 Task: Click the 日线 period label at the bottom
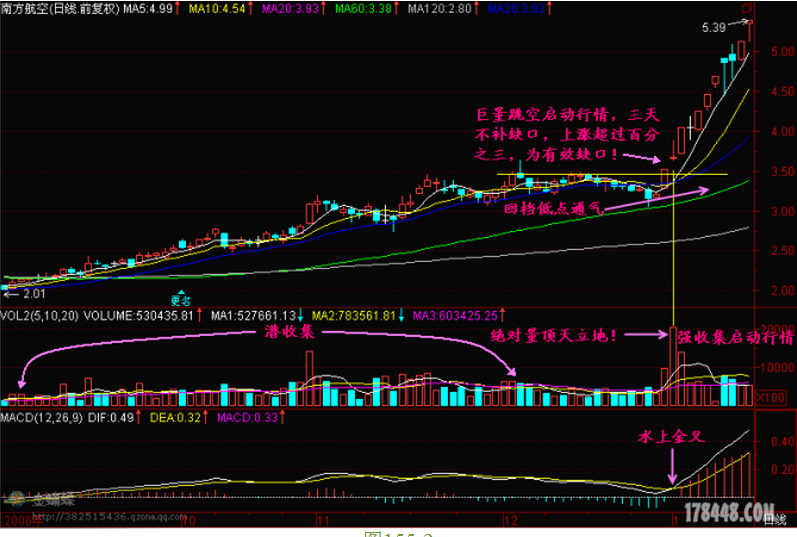pos(775,520)
